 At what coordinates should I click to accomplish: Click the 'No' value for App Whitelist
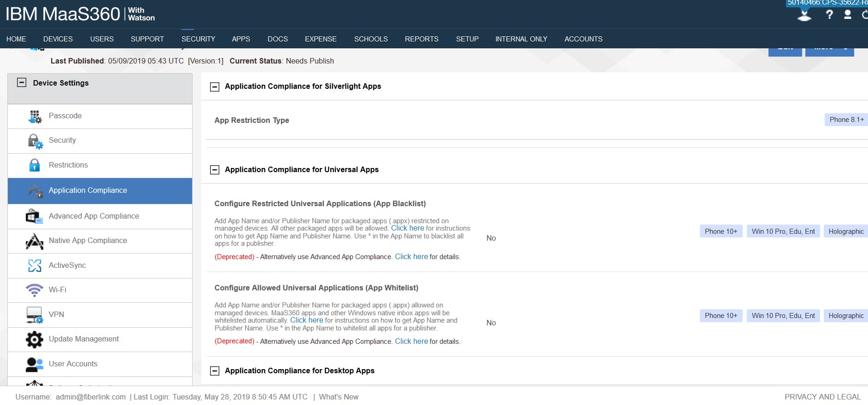tap(491, 323)
